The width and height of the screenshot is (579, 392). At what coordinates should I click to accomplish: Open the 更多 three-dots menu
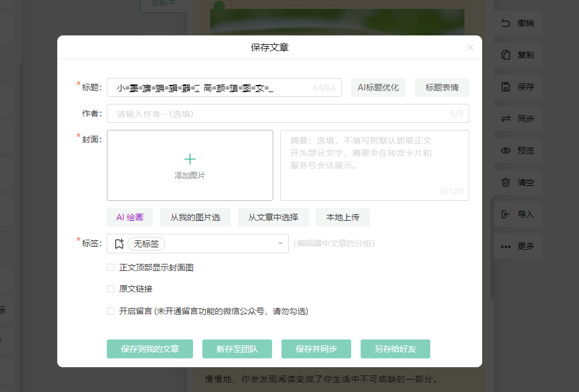point(505,246)
